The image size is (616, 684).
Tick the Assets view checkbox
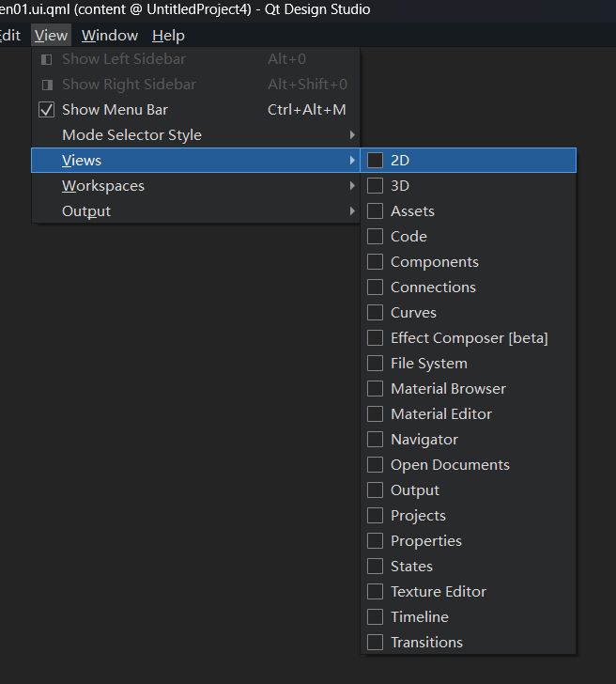375,211
